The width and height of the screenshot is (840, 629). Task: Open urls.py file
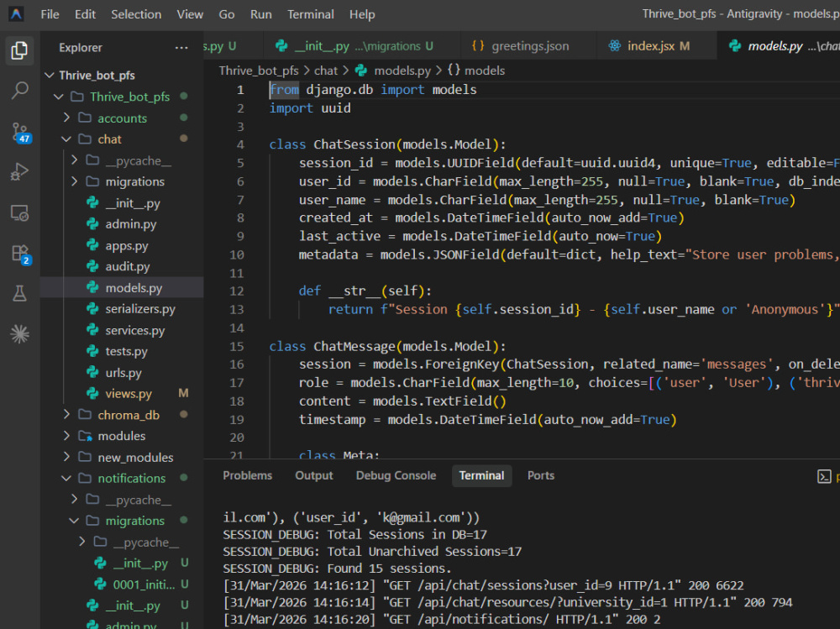pos(122,372)
